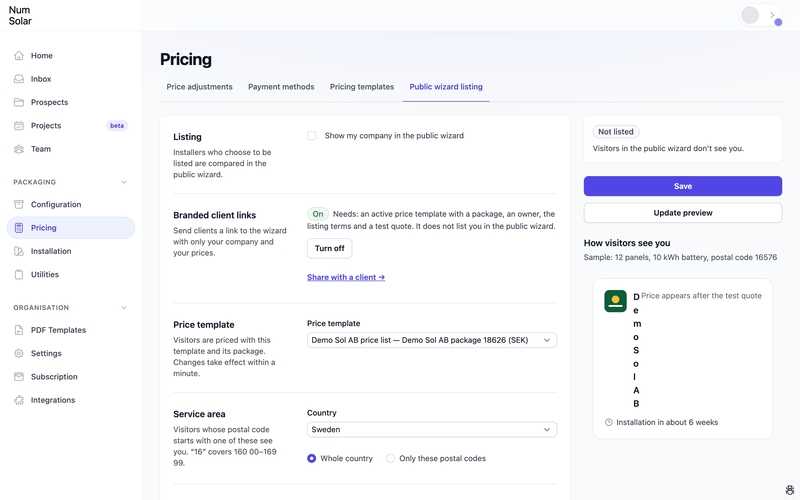
Task: Open the Public wizard listing tab
Action: pyautogui.click(x=446, y=87)
